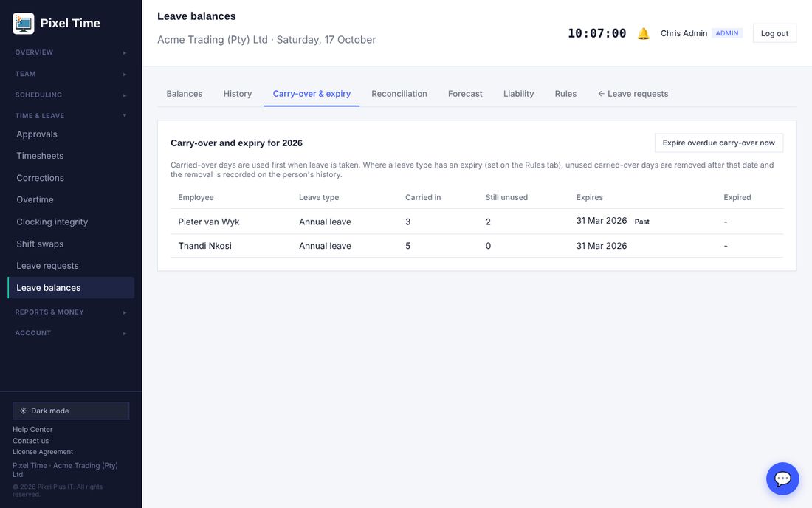This screenshot has height=508, width=812.
Task: Select Leave balances in the sidebar
Action: (x=71, y=288)
